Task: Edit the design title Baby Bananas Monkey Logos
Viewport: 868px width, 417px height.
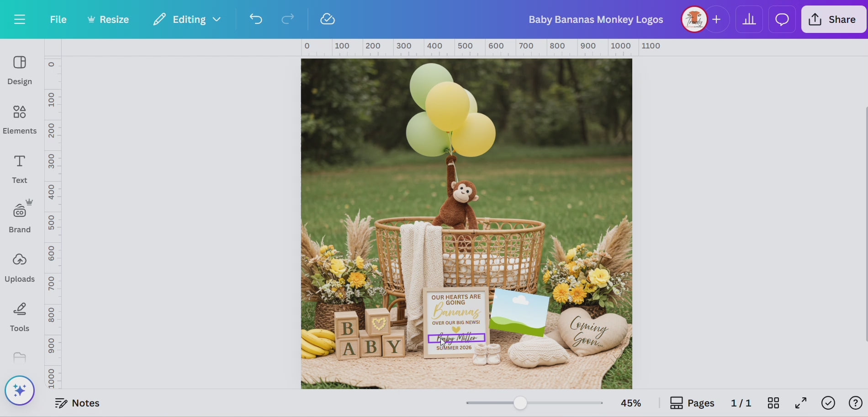Action: [596, 19]
